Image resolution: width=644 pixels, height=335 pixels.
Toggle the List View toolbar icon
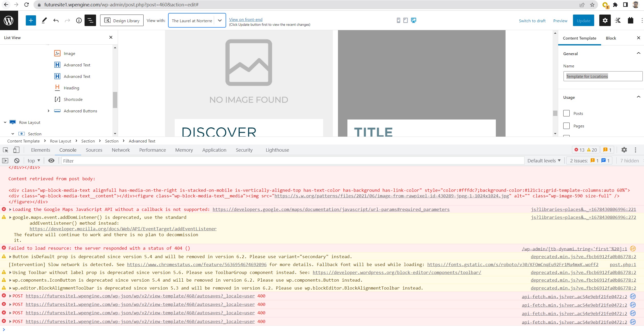point(90,20)
